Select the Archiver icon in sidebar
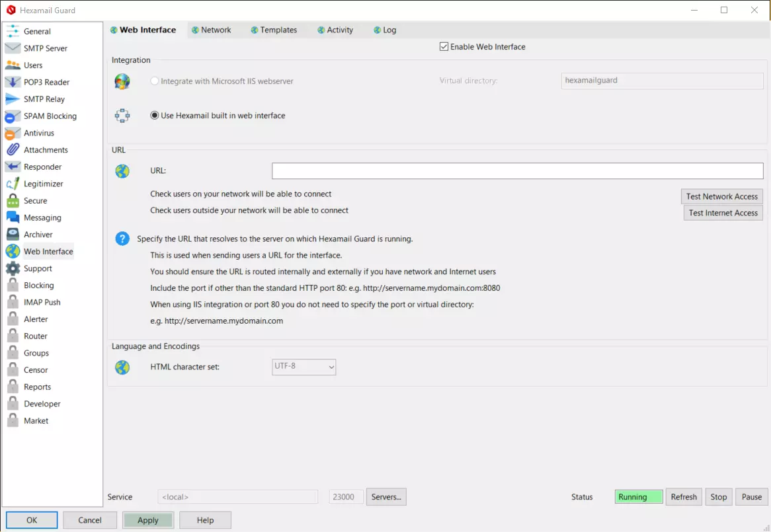The width and height of the screenshot is (771, 532). 13,235
